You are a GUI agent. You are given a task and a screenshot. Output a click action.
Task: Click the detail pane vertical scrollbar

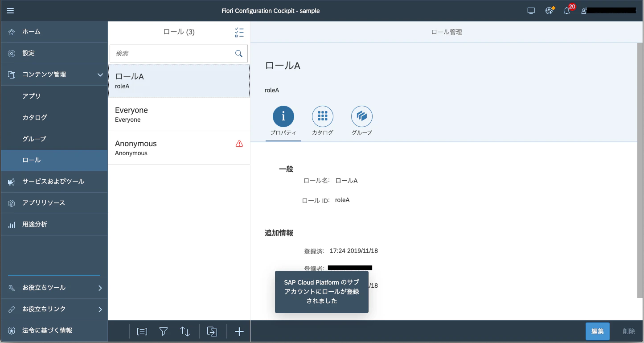click(640, 170)
